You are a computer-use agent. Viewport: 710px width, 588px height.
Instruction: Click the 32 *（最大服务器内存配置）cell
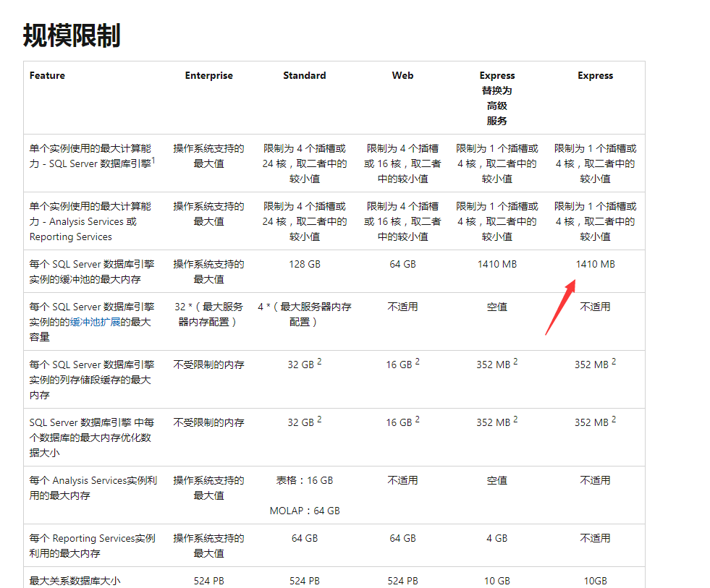point(208,314)
